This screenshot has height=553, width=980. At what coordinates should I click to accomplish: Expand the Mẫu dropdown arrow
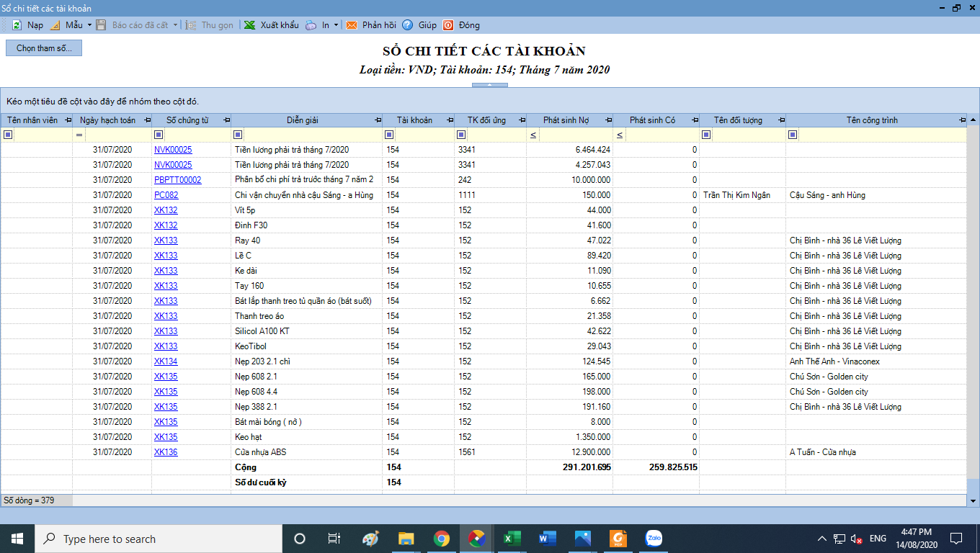point(89,25)
